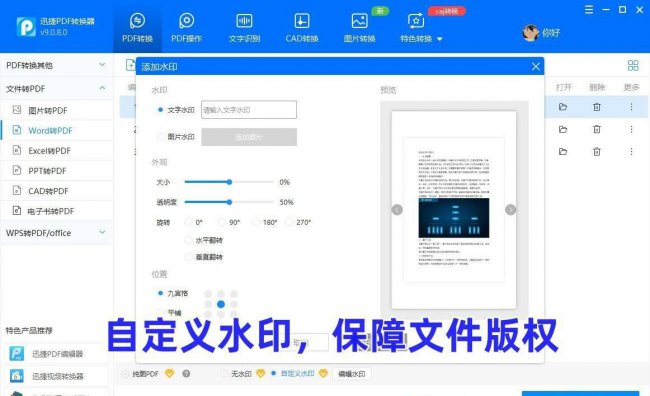Open the PDF转换 tab
This screenshot has width=650, height=396.
[137, 27]
